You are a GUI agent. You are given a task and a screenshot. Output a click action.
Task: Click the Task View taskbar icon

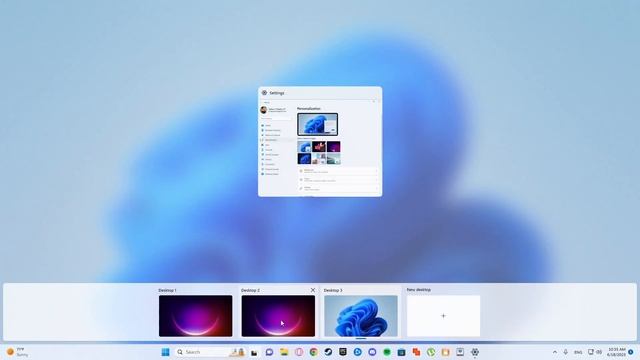tap(254, 352)
